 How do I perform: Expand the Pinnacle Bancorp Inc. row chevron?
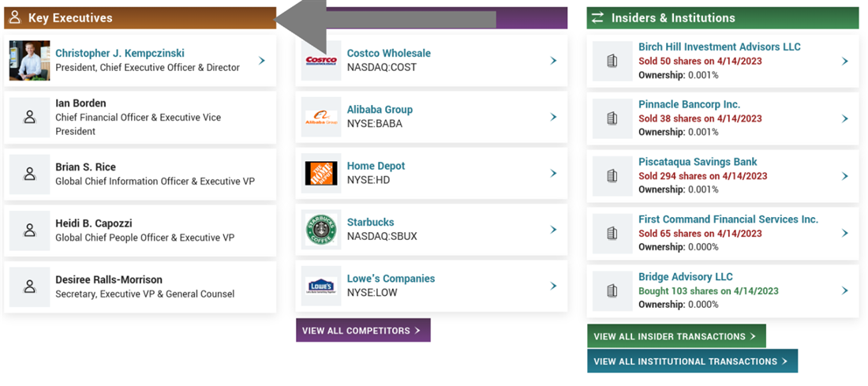(845, 118)
